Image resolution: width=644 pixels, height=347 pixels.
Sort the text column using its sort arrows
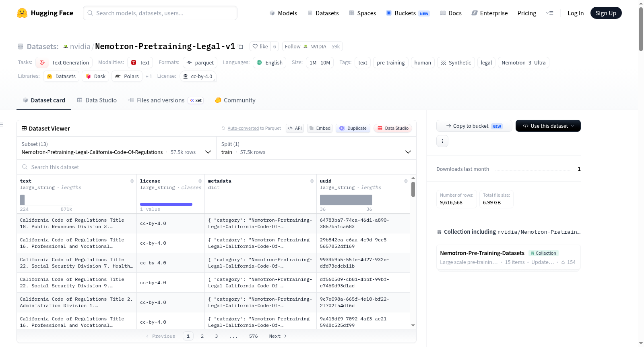pos(132,181)
